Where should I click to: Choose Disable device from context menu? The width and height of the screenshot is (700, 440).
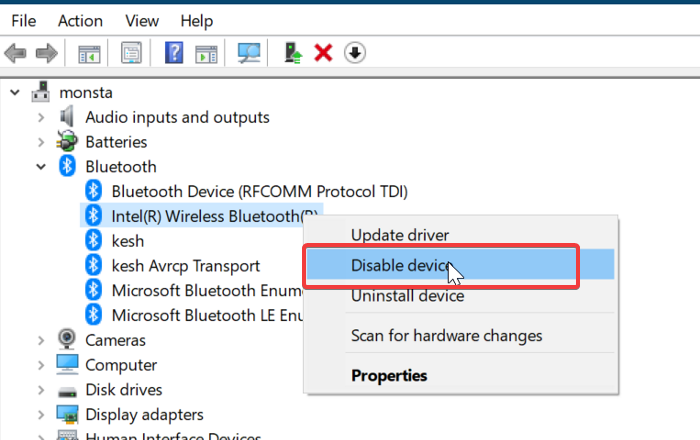[x=460, y=265]
